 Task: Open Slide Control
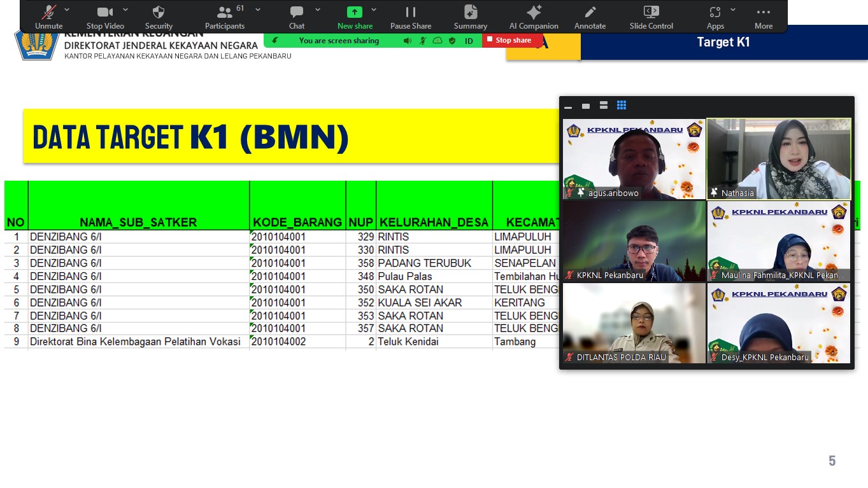coord(651,17)
